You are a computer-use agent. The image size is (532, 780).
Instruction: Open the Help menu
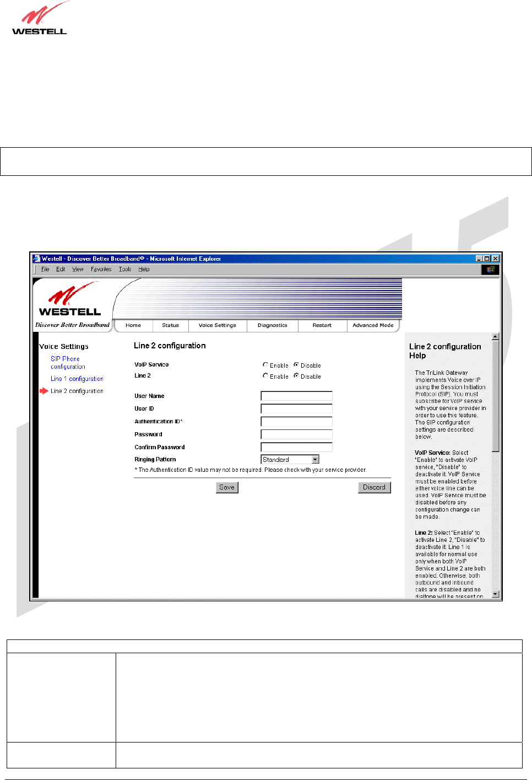tap(144, 270)
